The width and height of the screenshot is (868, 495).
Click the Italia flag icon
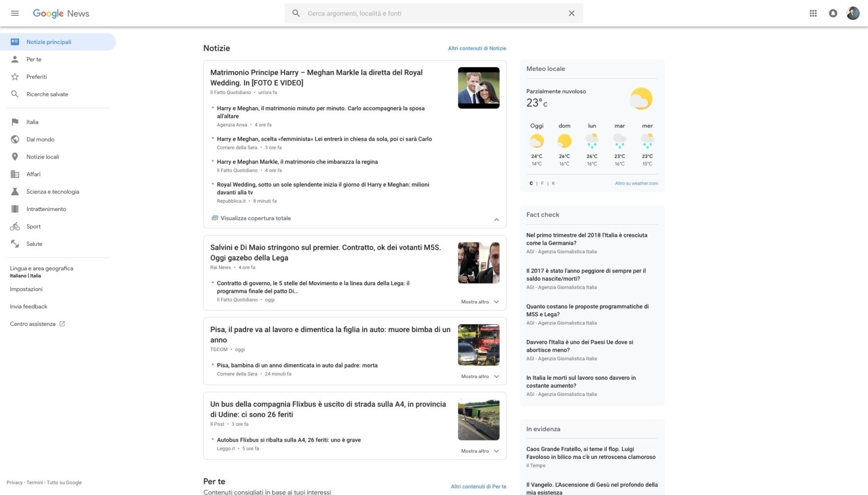[x=15, y=122]
